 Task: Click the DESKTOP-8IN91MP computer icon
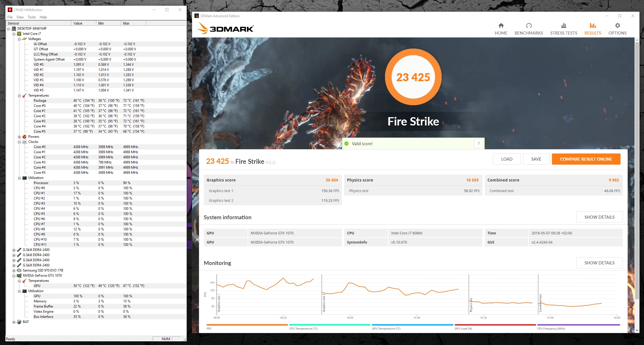coord(14,29)
